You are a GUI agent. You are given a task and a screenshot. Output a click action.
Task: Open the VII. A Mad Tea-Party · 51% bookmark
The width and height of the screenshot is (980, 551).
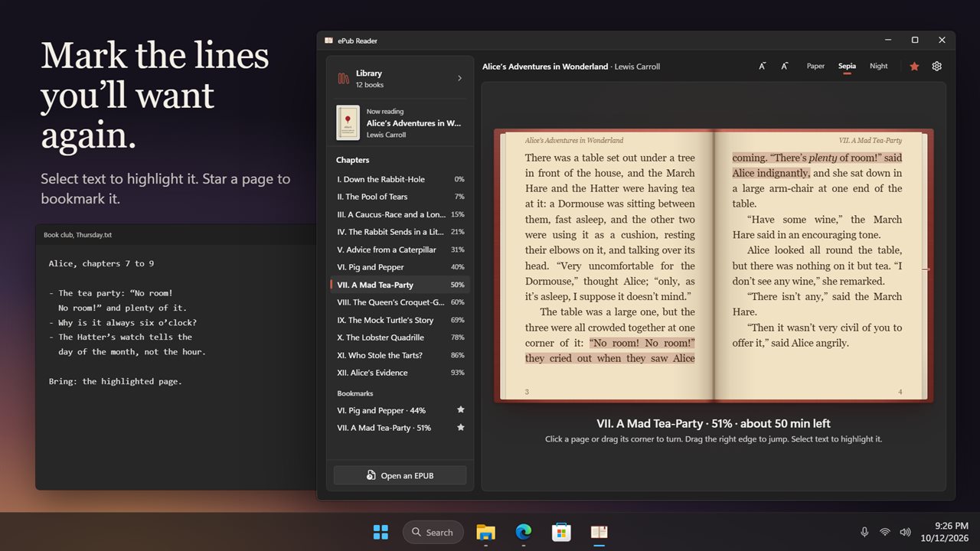click(x=400, y=428)
